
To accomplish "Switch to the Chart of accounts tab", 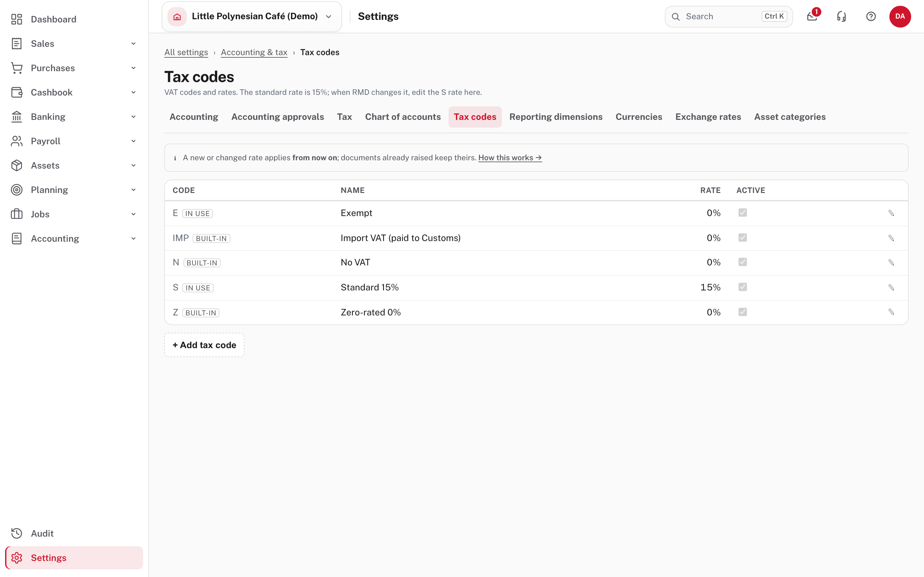I will pos(403,117).
